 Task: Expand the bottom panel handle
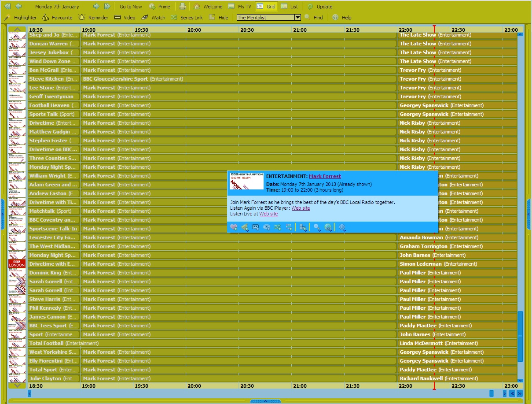coord(265,401)
